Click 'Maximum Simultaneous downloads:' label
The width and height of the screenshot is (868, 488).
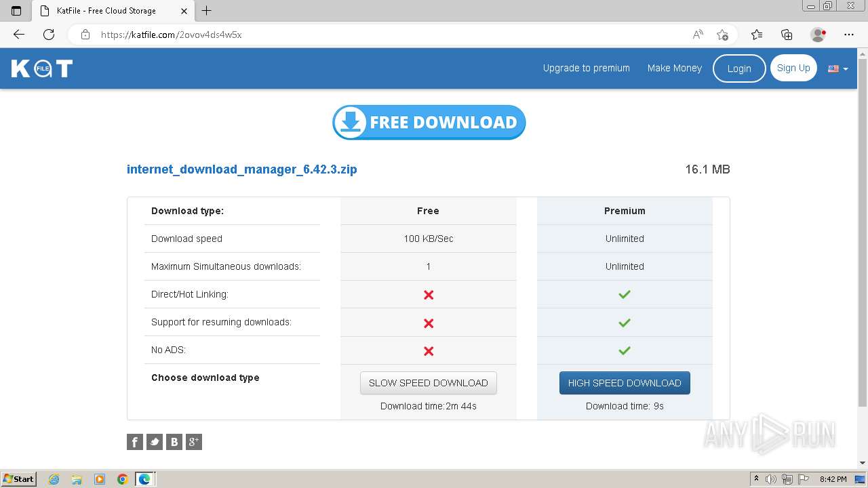(x=226, y=266)
